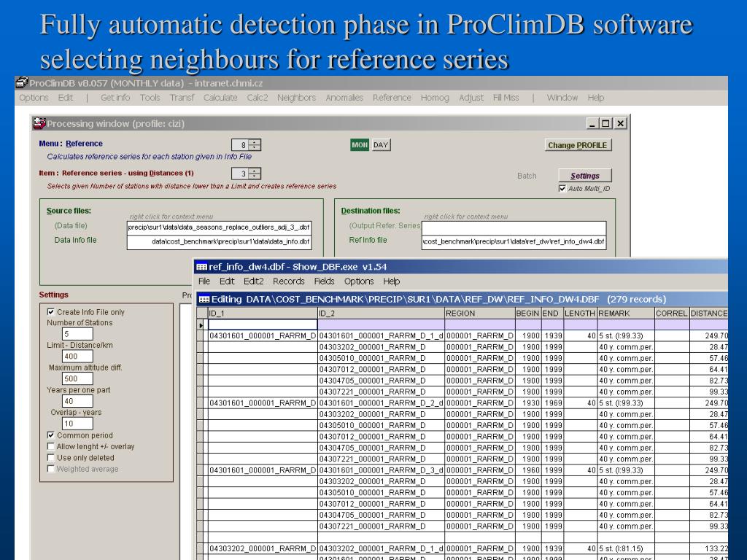This screenshot has height=560, width=747.
Task: Click the Change PROFILE button
Action: tap(578, 145)
